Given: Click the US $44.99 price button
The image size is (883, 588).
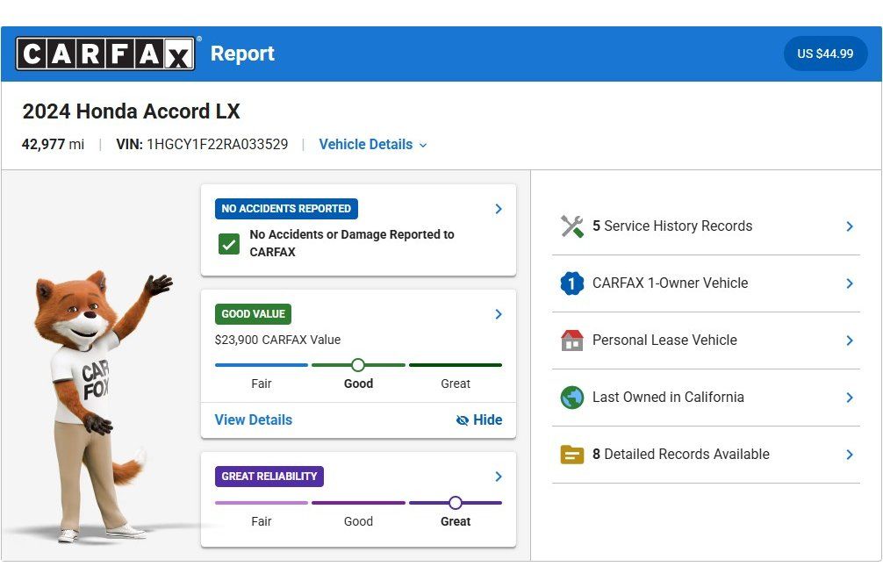Looking at the screenshot, I should 825,54.
